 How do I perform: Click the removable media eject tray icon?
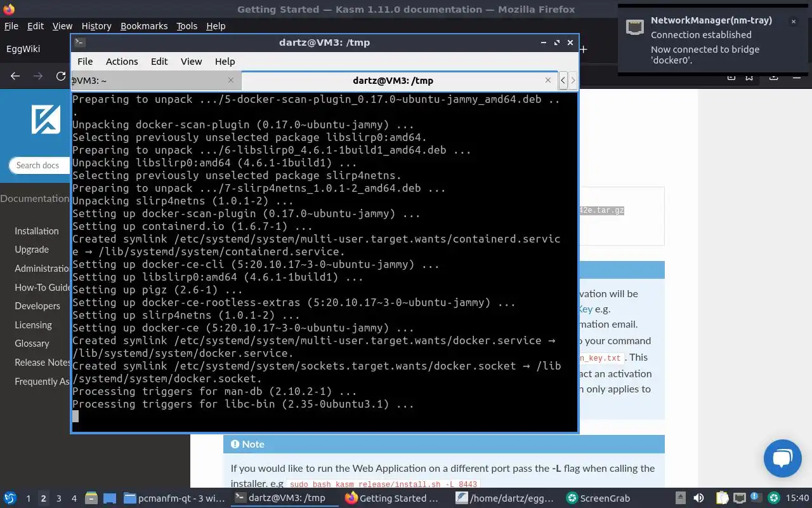click(681, 498)
